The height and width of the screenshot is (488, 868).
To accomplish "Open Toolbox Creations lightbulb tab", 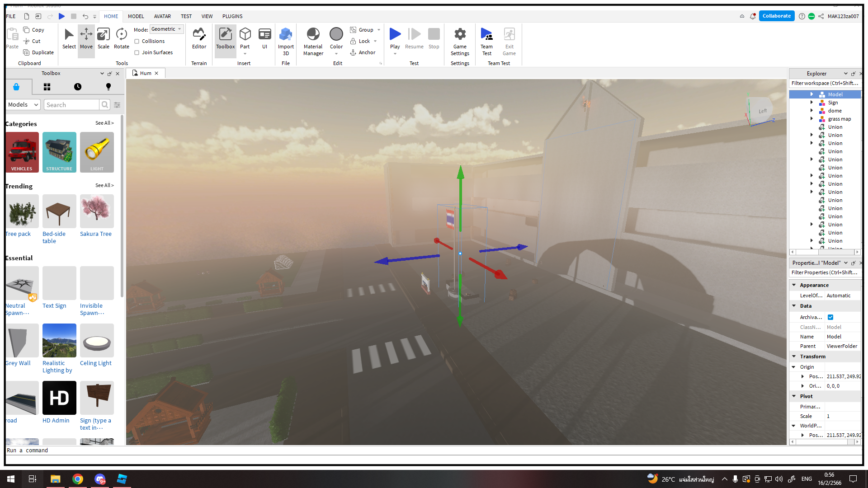I will click(108, 87).
